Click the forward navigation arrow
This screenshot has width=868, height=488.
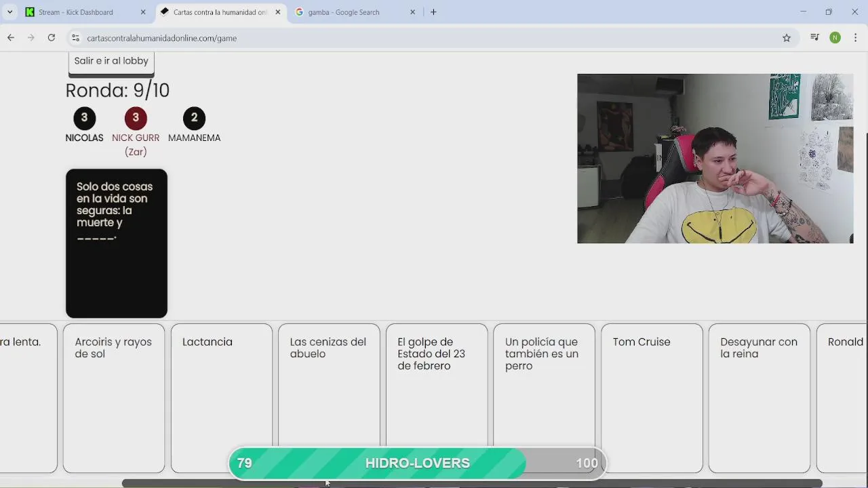31,38
